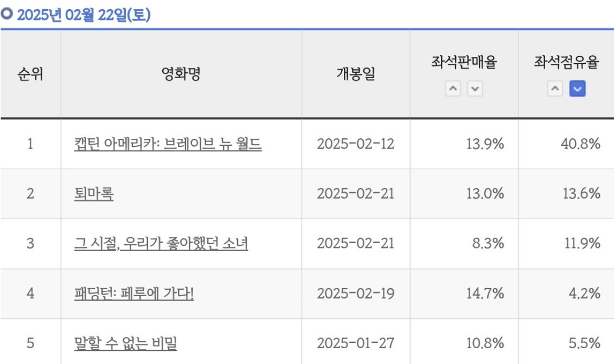Image resolution: width=614 pixels, height=364 pixels.
Task: Click the 14.7% seat sales rate cell
Action: tap(485, 294)
